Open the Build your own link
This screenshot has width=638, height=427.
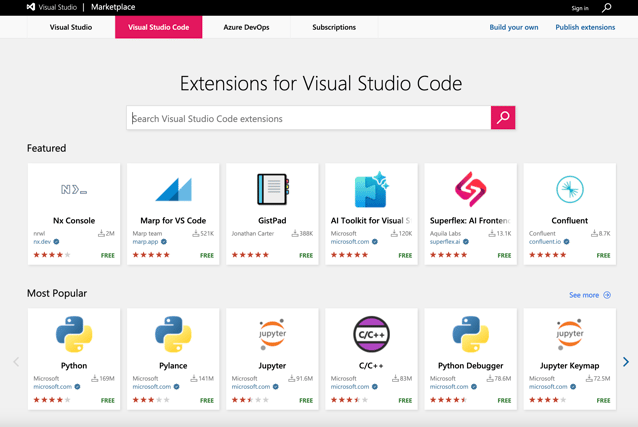513,27
